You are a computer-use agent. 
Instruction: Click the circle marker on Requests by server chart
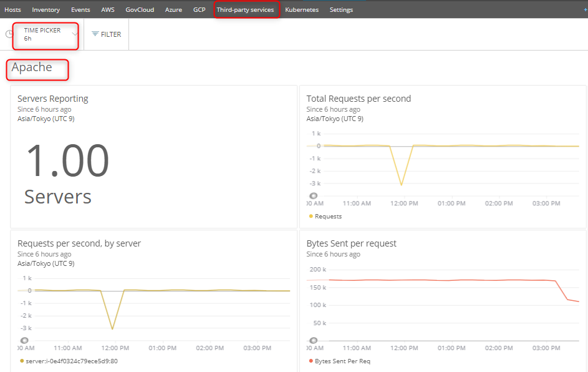(x=24, y=340)
